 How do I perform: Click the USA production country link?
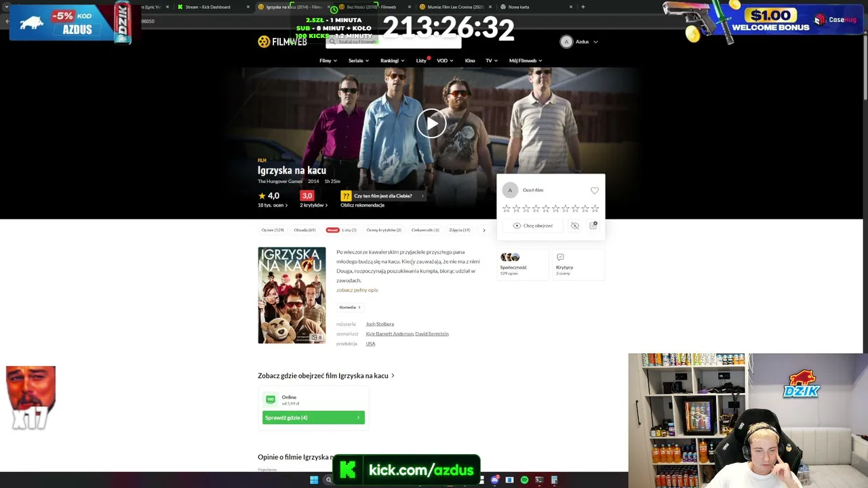370,344
